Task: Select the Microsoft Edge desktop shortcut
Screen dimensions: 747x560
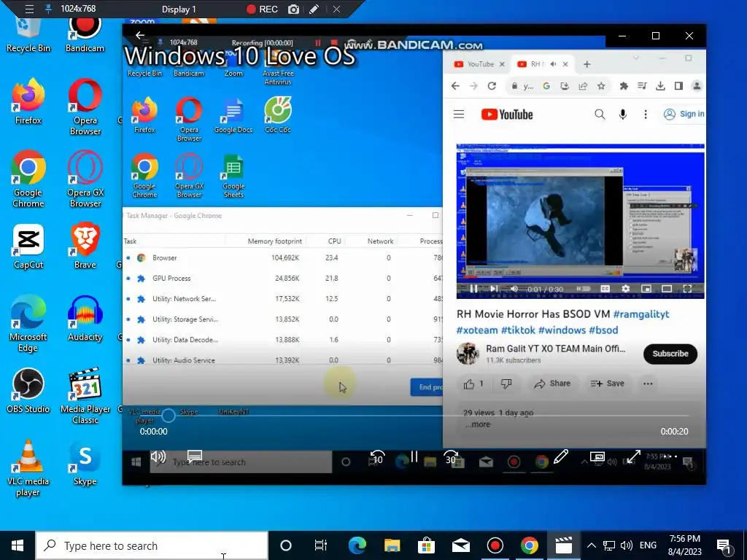Action: click(28, 324)
